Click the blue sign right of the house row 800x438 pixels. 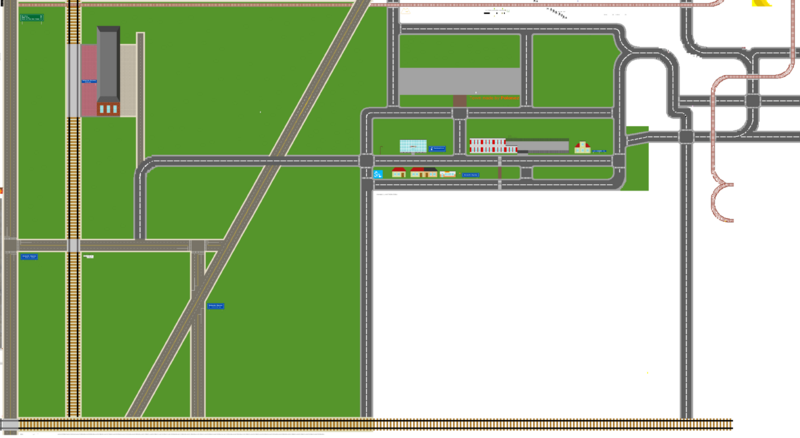471,174
